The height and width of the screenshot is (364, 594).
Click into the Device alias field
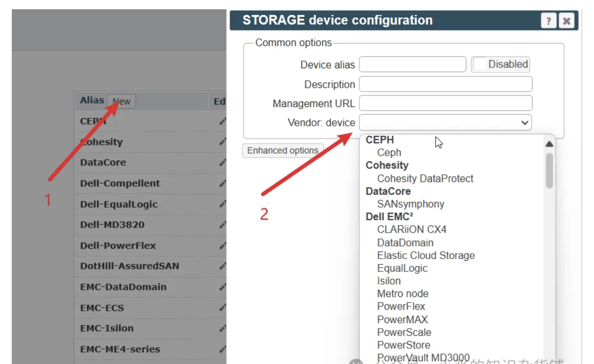coord(412,64)
